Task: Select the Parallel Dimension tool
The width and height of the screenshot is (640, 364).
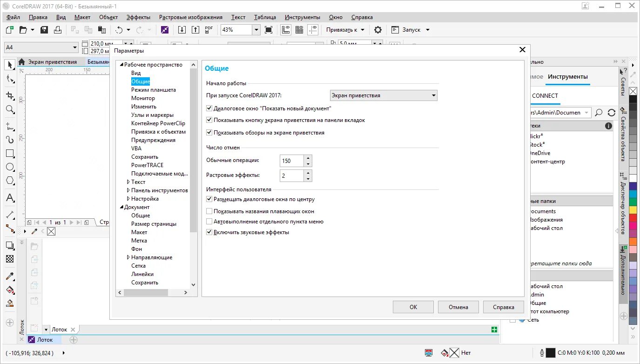Action: (x=10, y=215)
